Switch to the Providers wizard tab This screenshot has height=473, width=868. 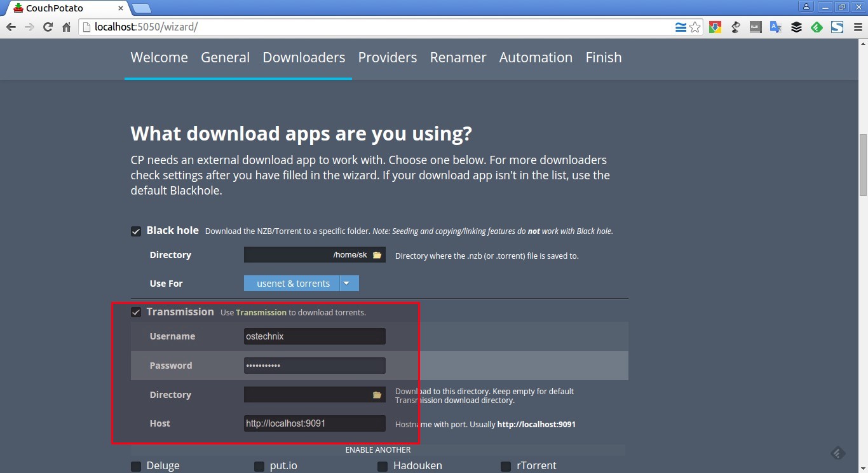click(x=388, y=57)
